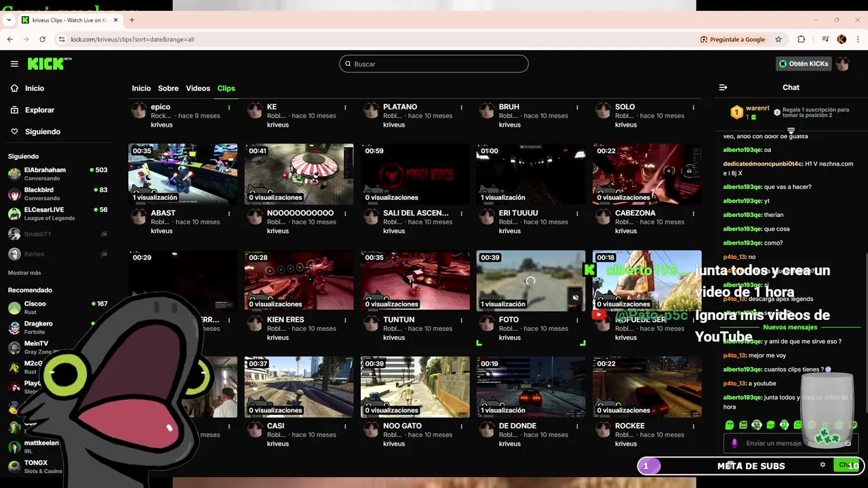Click the browser address bar URL
868x488 pixels.
pos(132,39)
